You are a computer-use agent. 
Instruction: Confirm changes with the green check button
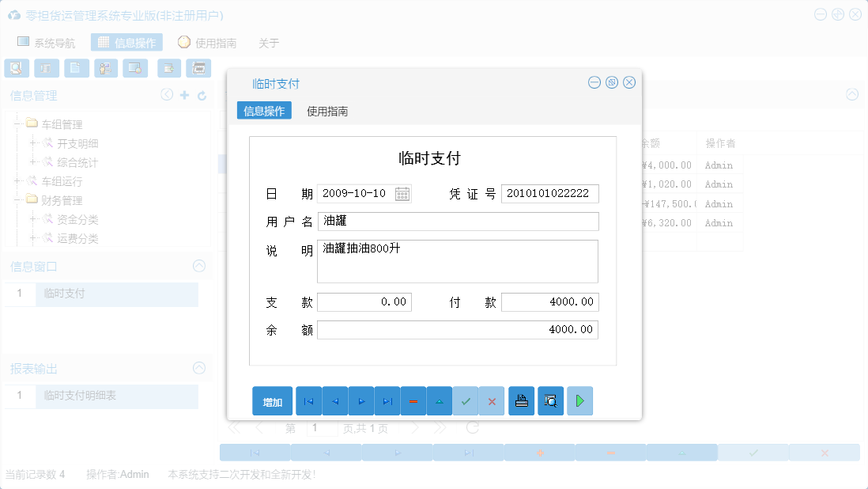465,401
